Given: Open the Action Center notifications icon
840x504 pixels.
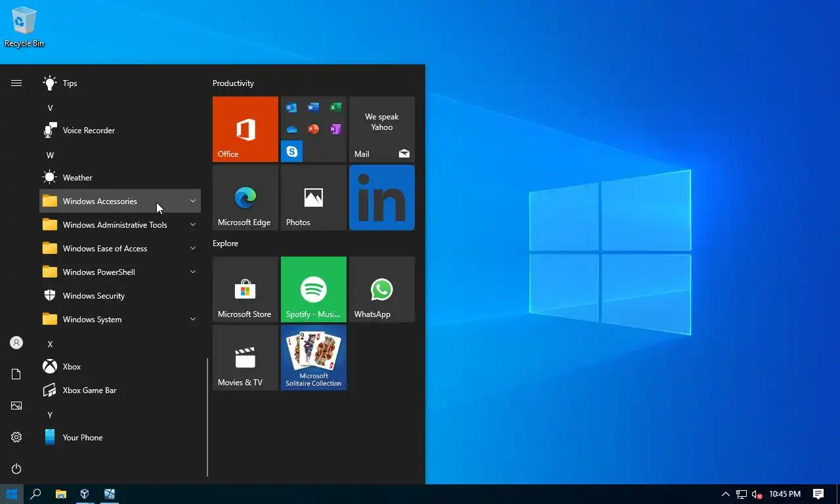Looking at the screenshot, I should tap(818, 494).
